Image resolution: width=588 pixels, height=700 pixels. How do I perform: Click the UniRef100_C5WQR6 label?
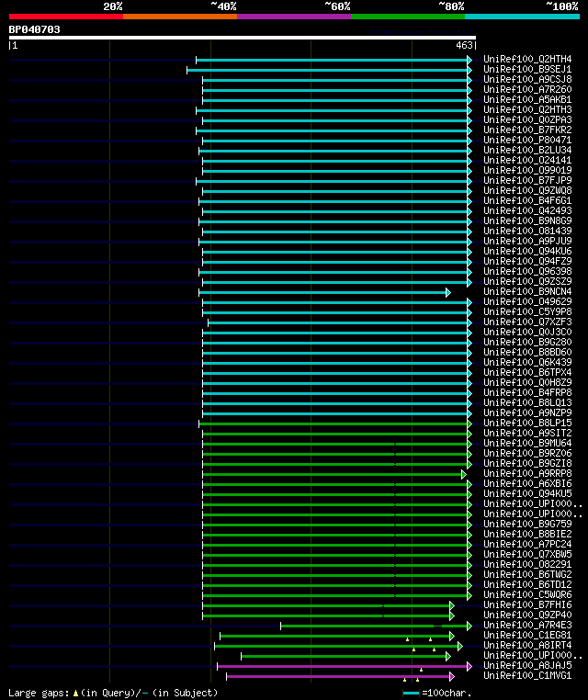527,594
